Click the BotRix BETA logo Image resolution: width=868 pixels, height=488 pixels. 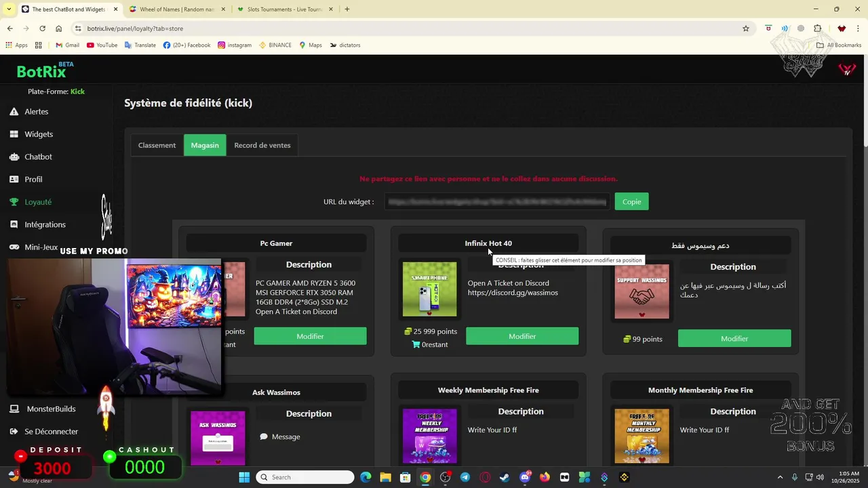(x=45, y=70)
